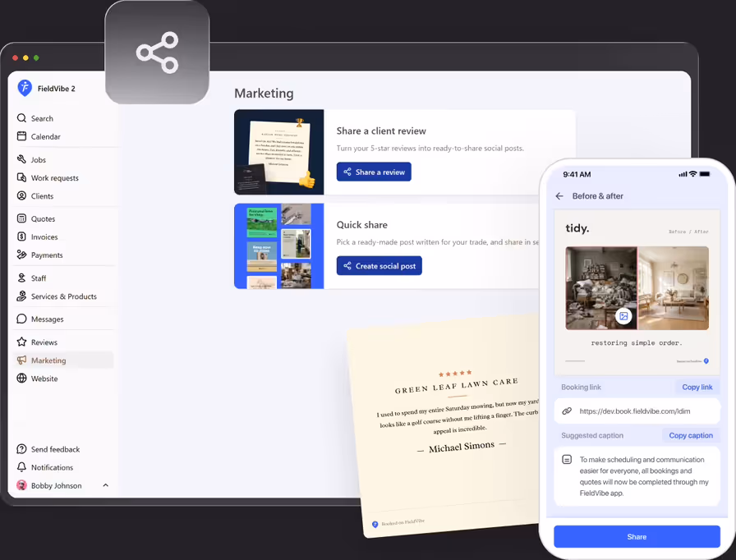Click the link chain icon beside booking URL
The width and height of the screenshot is (736, 560).
(567, 411)
